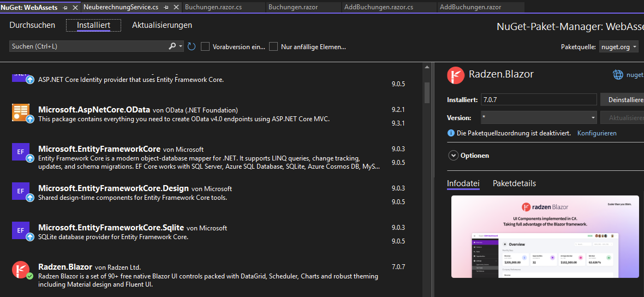The image size is (644, 297).
Task: Enable the Vorabversion checkbox
Action: click(x=205, y=46)
